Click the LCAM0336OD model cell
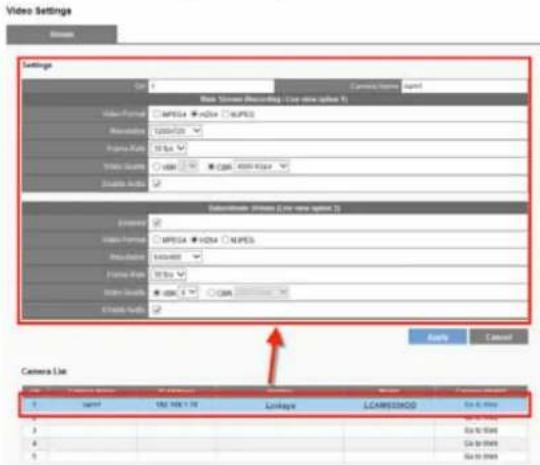 click(x=390, y=405)
